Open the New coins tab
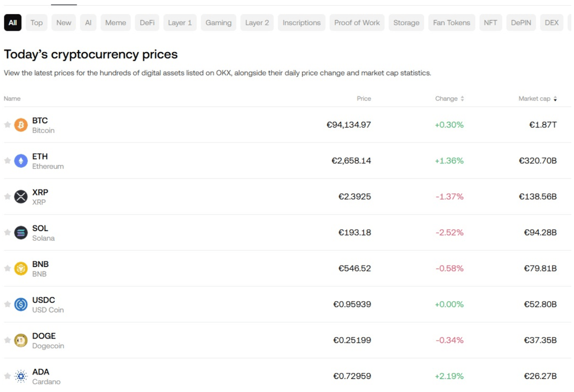Viewport: 574px width, 392px height. coord(63,22)
